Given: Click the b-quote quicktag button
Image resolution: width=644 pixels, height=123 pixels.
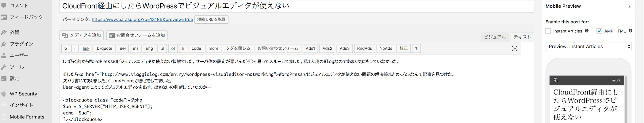Looking at the screenshot, I should pos(105,48).
